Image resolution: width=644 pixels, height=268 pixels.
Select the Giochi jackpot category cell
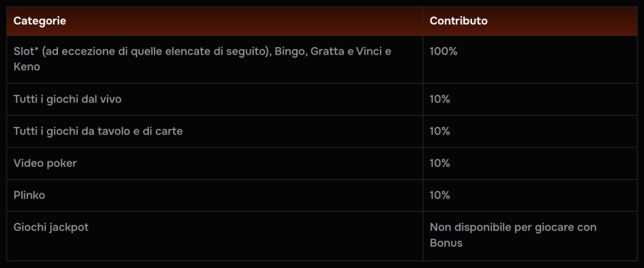coord(215,236)
